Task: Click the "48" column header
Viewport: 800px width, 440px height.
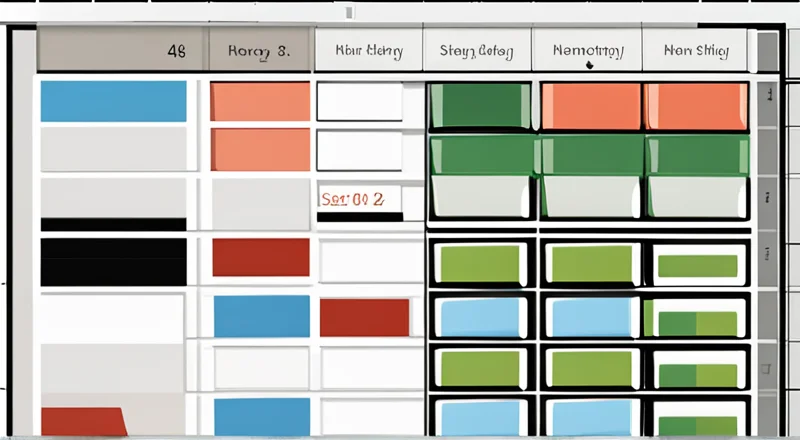Action: (x=122, y=50)
